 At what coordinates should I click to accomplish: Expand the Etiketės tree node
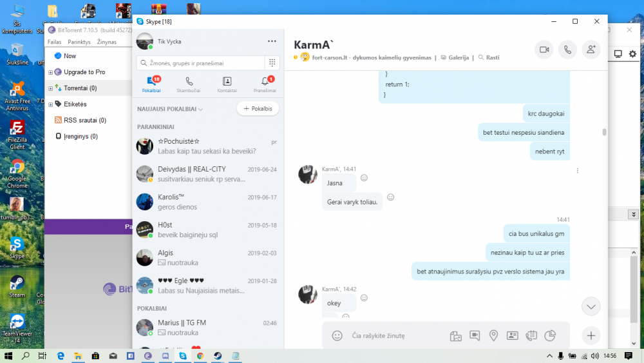coord(50,104)
